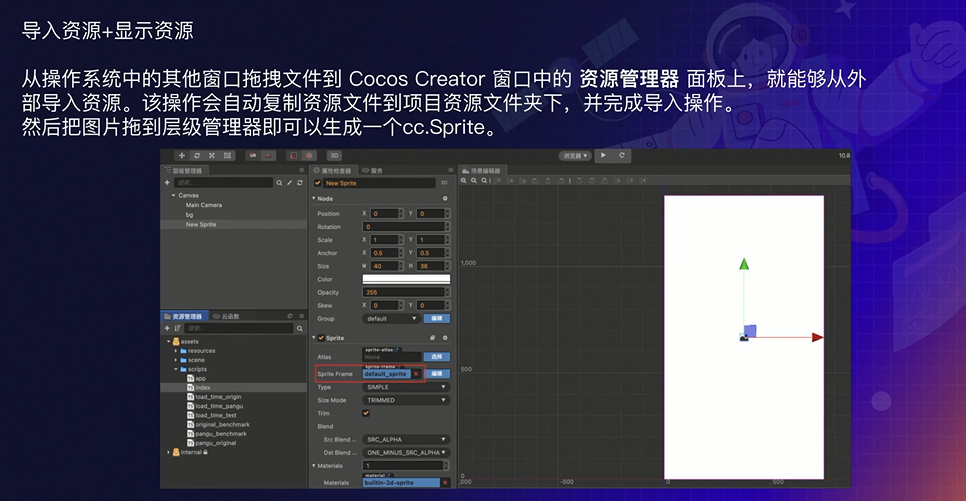Open the Type SIMPLE dropdown

tap(406, 388)
